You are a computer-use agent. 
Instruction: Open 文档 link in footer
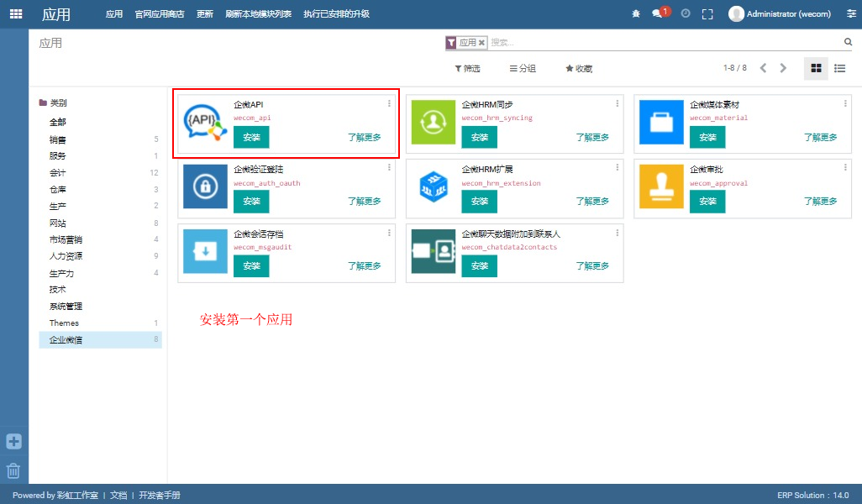click(x=118, y=496)
